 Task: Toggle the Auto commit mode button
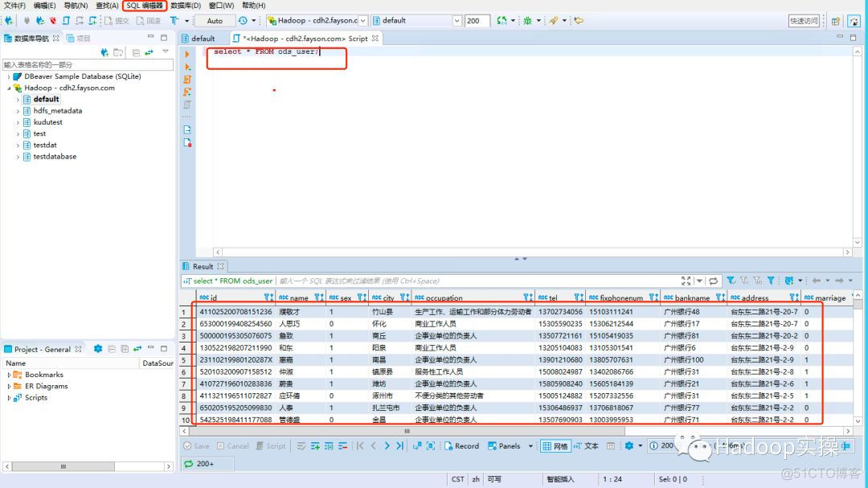[x=215, y=20]
